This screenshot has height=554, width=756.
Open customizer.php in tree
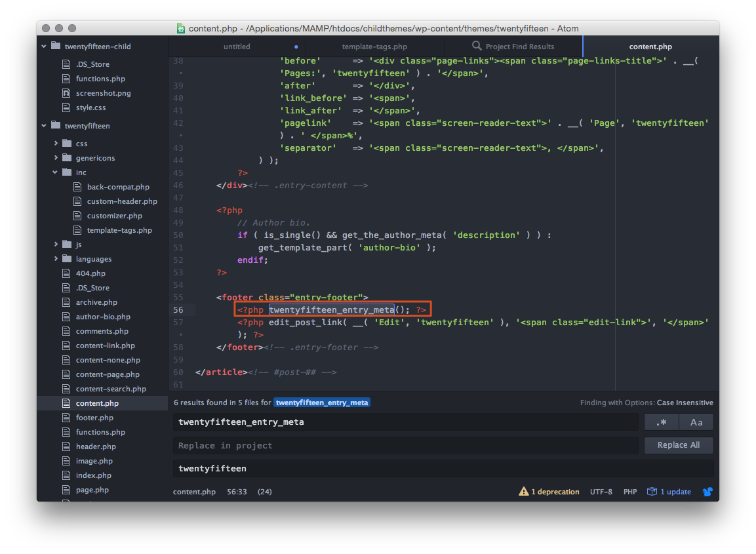114,216
